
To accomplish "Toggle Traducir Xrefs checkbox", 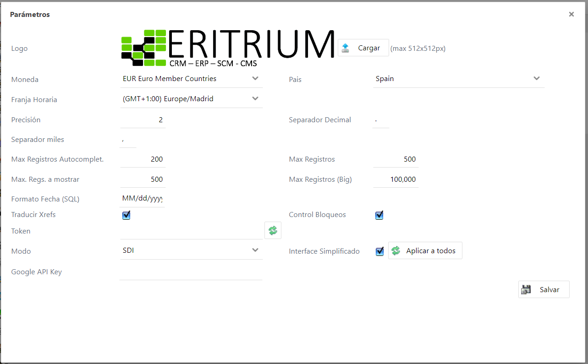I will pyautogui.click(x=126, y=215).
